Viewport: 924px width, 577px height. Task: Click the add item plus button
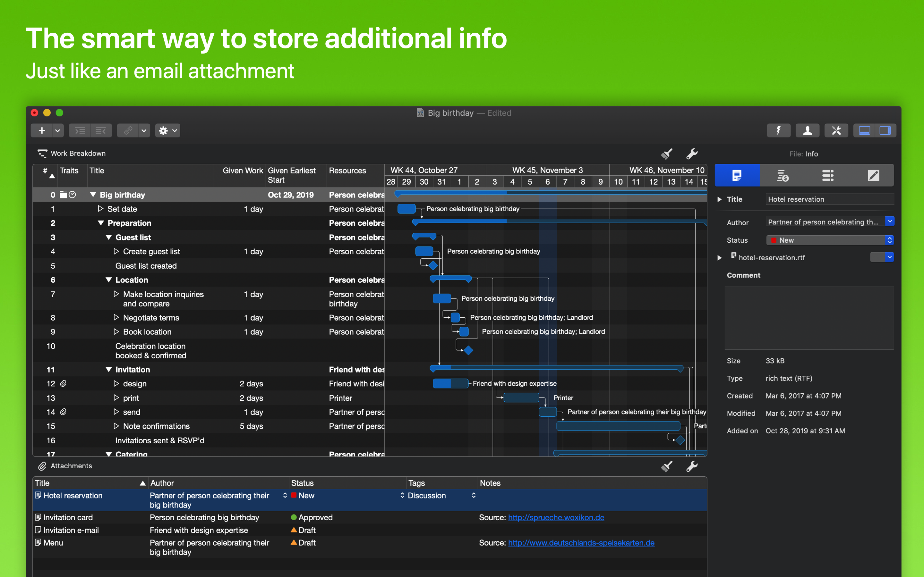click(x=42, y=130)
